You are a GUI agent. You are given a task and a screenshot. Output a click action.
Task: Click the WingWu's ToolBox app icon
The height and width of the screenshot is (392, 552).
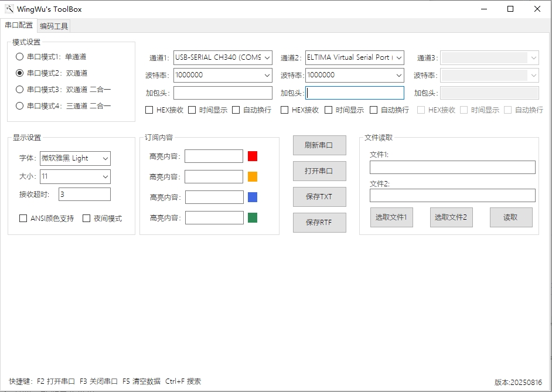(9, 9)
